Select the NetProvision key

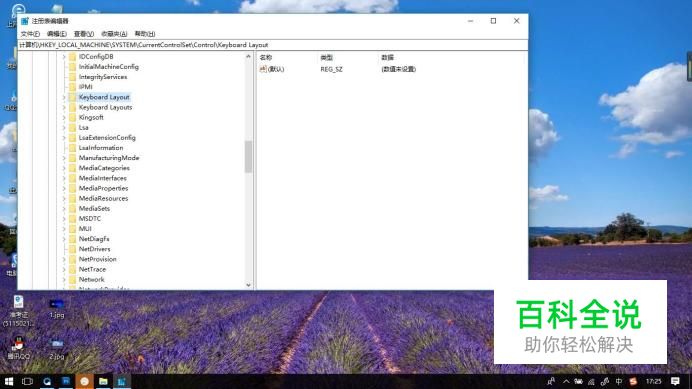pyautogui.click(x=98, y=259)
